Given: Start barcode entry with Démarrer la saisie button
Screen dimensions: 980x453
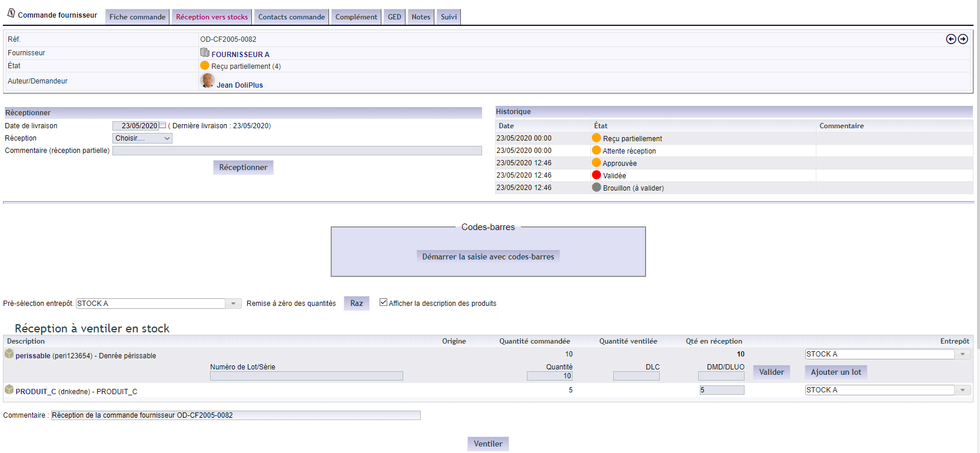Looking at the screenshot, I should 488,257.
